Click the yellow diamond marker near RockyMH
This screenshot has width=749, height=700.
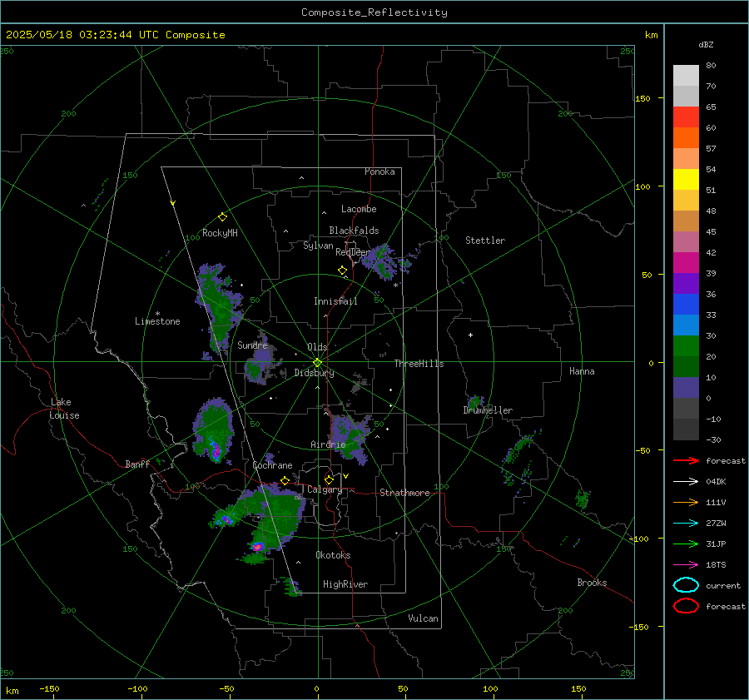(x=222, y=217)
